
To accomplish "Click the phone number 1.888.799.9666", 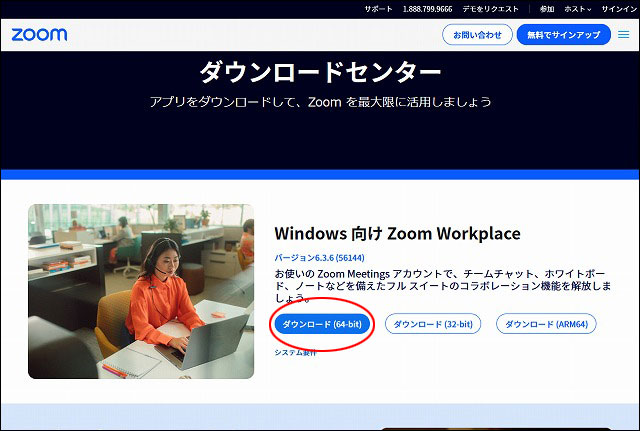I will coord(427,9).
